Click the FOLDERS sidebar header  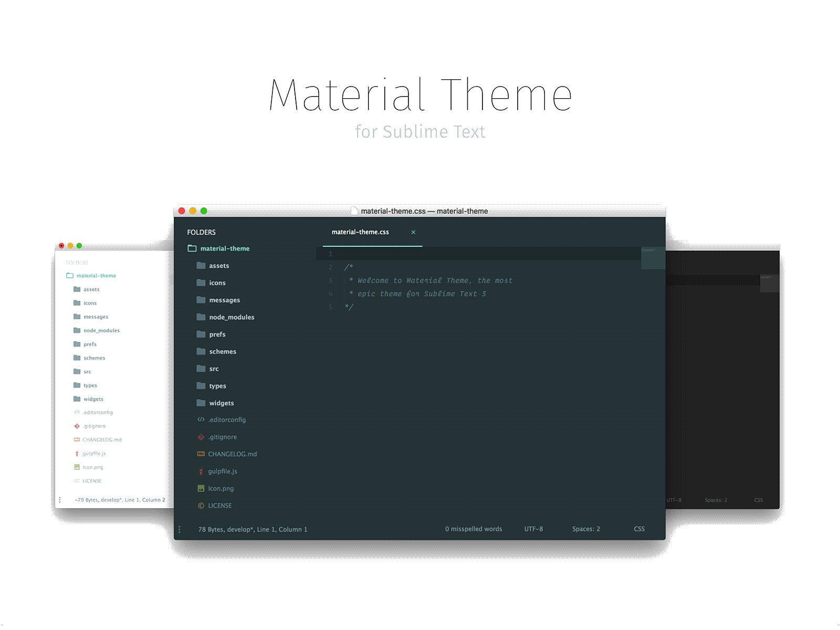coord(201,232)
